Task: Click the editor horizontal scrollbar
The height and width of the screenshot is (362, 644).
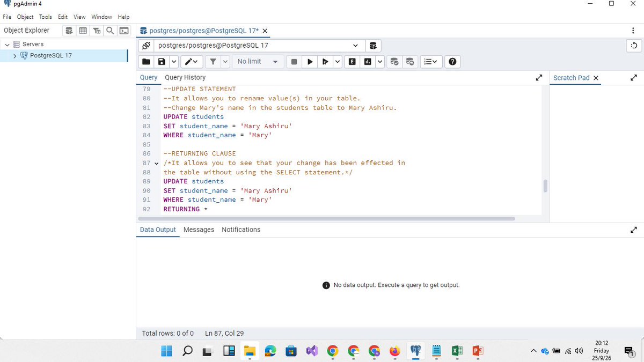Action: 326,219
